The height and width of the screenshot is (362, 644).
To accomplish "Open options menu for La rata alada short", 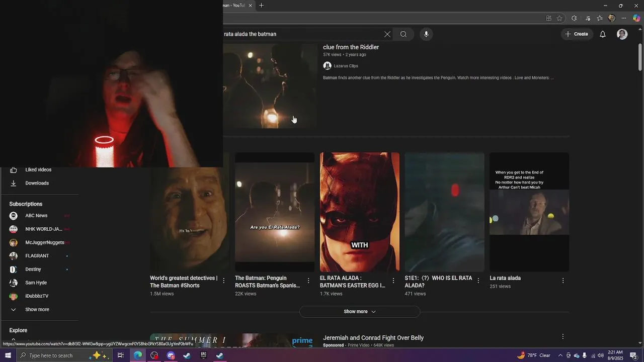I will [563, 281].
